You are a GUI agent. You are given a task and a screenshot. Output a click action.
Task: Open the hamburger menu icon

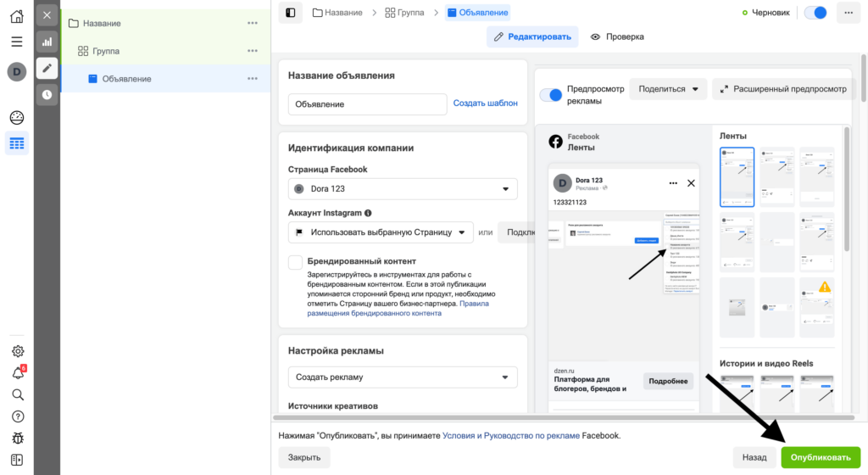[16, 42]
